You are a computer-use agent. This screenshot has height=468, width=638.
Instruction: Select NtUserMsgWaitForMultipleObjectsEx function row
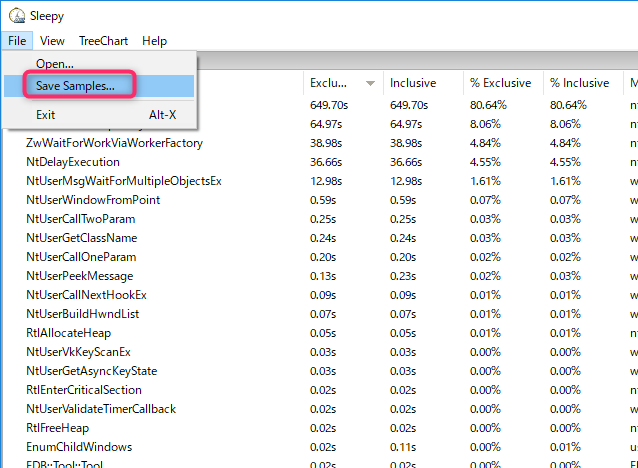(x=319, y=181)
